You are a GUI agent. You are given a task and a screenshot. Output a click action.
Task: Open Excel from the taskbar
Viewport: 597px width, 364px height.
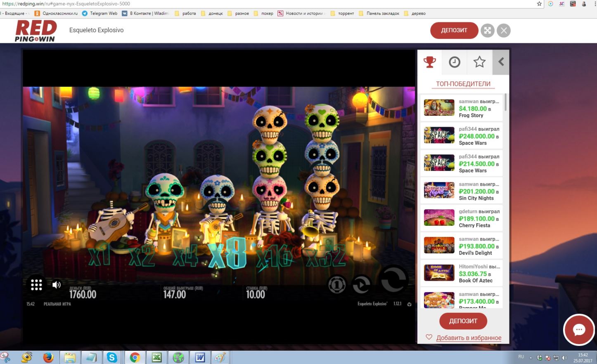[156, 357]
